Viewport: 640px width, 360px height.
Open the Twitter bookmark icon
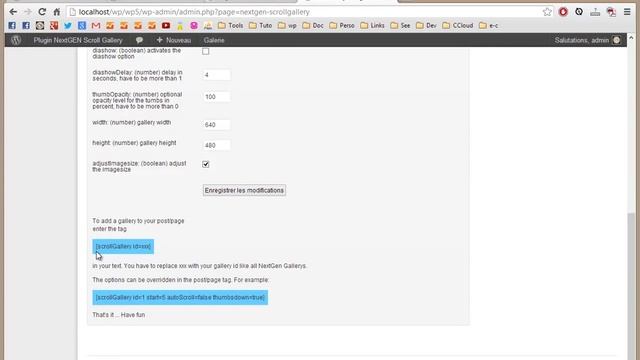point(68,25)
